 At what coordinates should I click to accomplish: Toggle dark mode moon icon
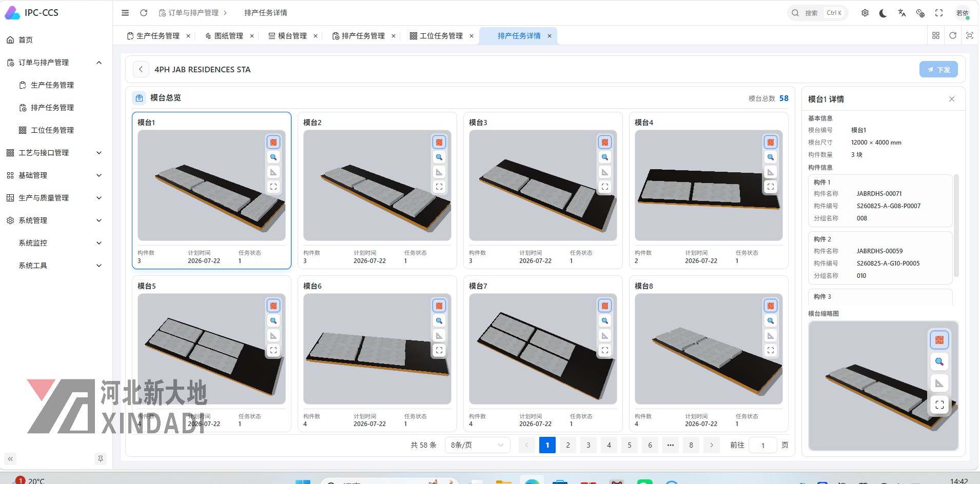click(883, 13)
